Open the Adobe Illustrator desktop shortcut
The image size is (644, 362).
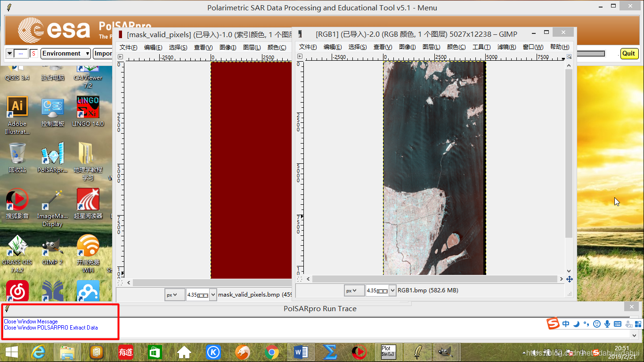tap(17, 115)
